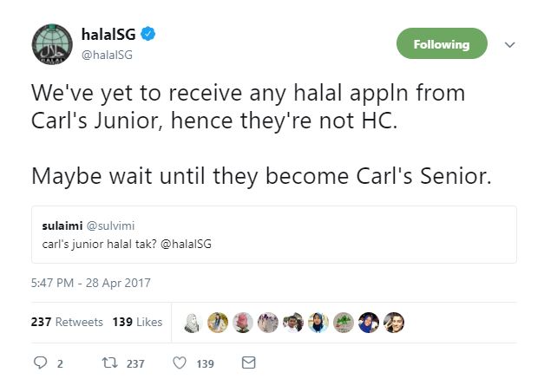Expand the tweet options chevron

(509, 45)
